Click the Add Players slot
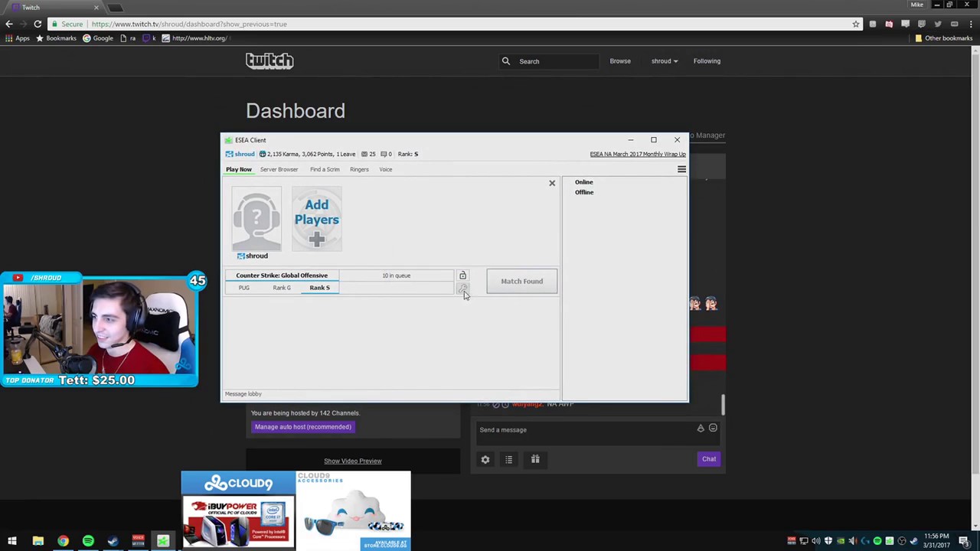The image size is (980, 551). [x=316, y=219]
